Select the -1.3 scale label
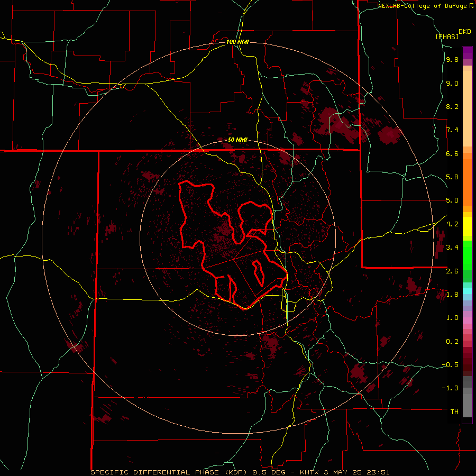The height and width of the screenshot is (476, 476). pyautogui.click(x=450, y=388)
